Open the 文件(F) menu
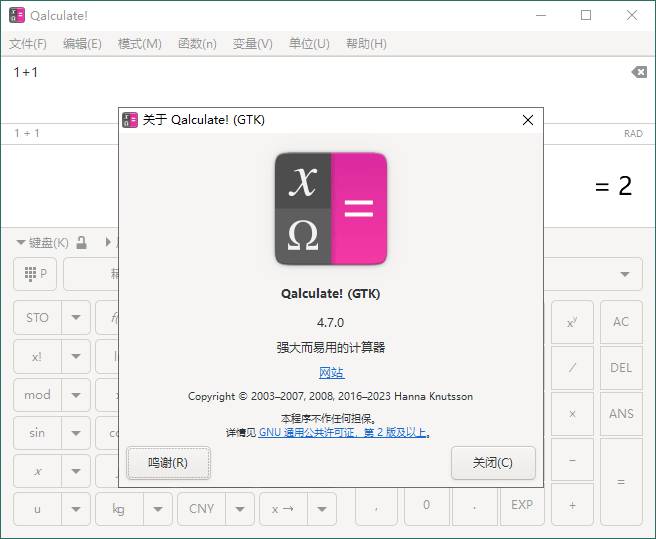 coord(28,44)
